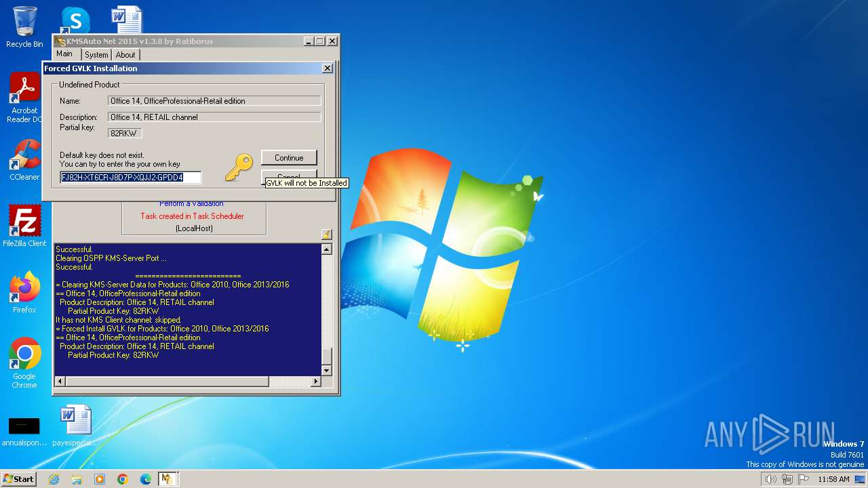The width and height of the screenshot is (868, 488).
Task: Maximize the KMSAuto Net window
Action: (x=320, y=41)
